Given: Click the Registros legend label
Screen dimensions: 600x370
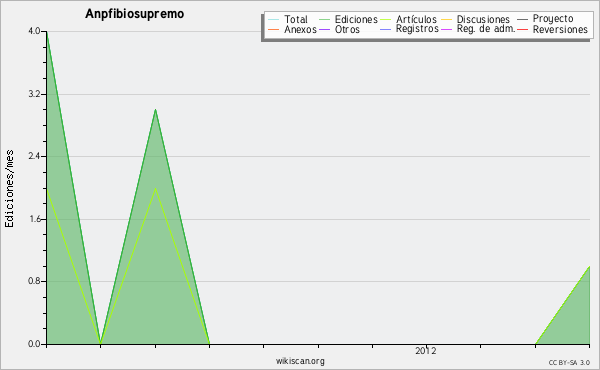Looking at the screenshot, I should (417, 29).
